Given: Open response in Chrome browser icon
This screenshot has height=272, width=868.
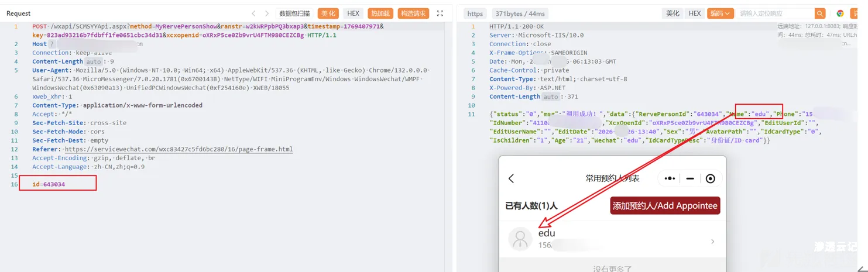Looking at the screenshot, I should point(840,13).
